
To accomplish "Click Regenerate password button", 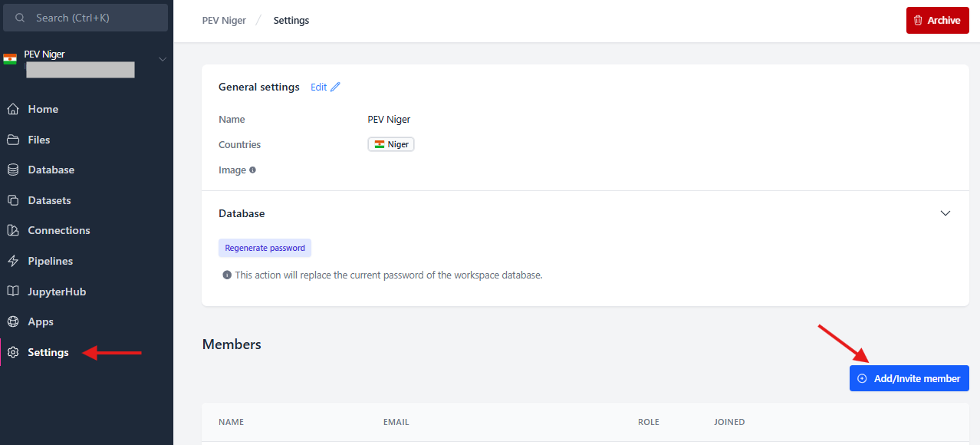I will (x=265, y=248).
